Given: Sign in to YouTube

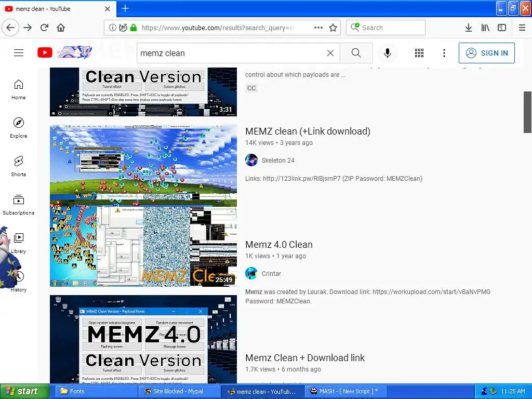Looking at the screenshot, I should point(486,53).
